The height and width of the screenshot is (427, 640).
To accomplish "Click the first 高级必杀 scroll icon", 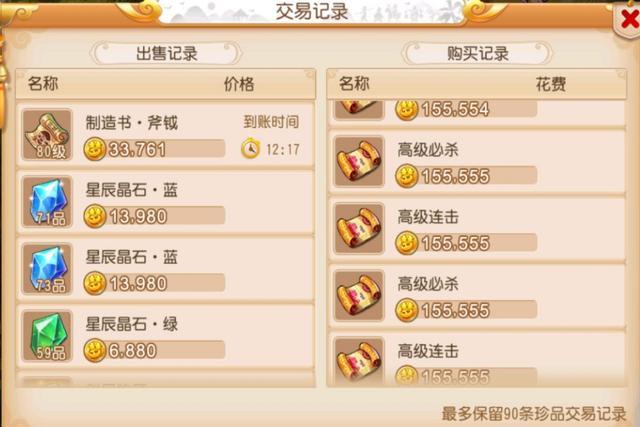I will (359, 161).
